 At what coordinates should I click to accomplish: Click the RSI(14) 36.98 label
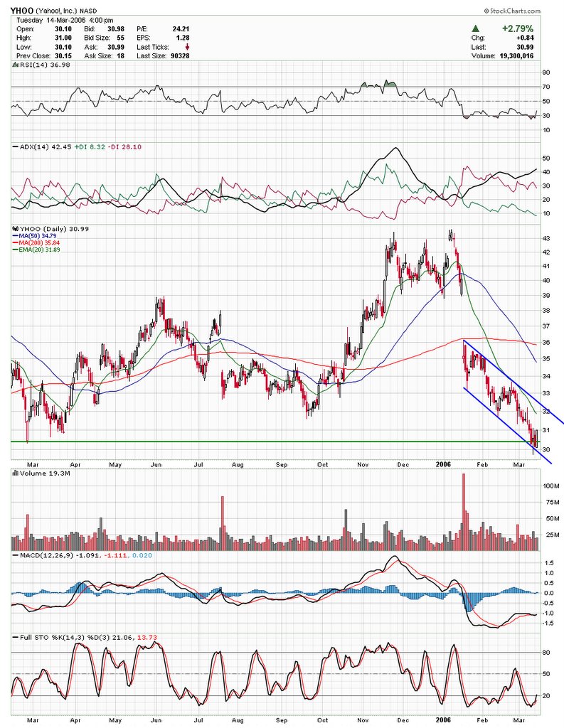coord(45,65)
